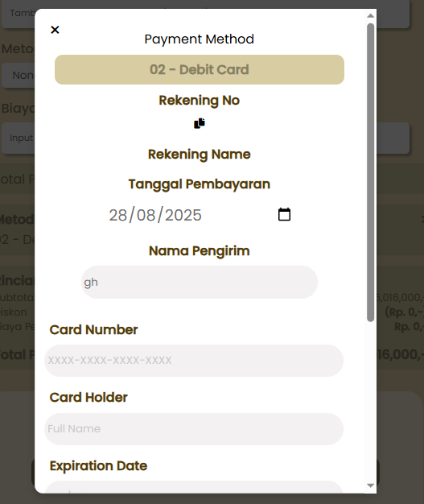Screen dimensions: 424x504
Task: Open the Tanggal Pembayaran calendar picker
Action: point(284,215)
